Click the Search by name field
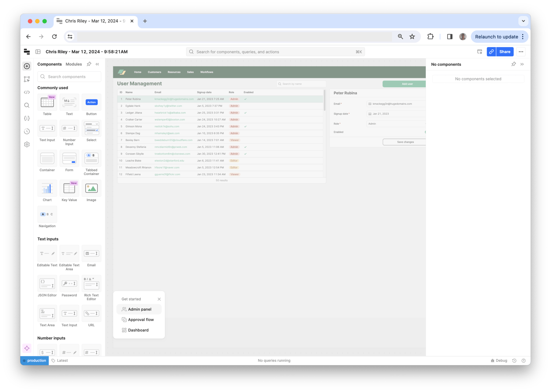Image resolution: width=551 pixels, height=392 pixels. point(301,84)
